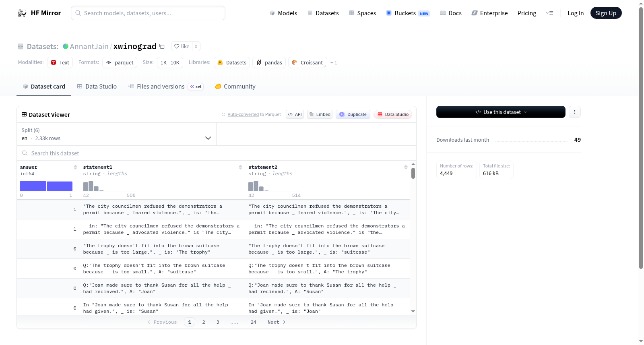Switch to the Data Studio tab
This screenshot has width=644, height=345.
pos(97,87)
